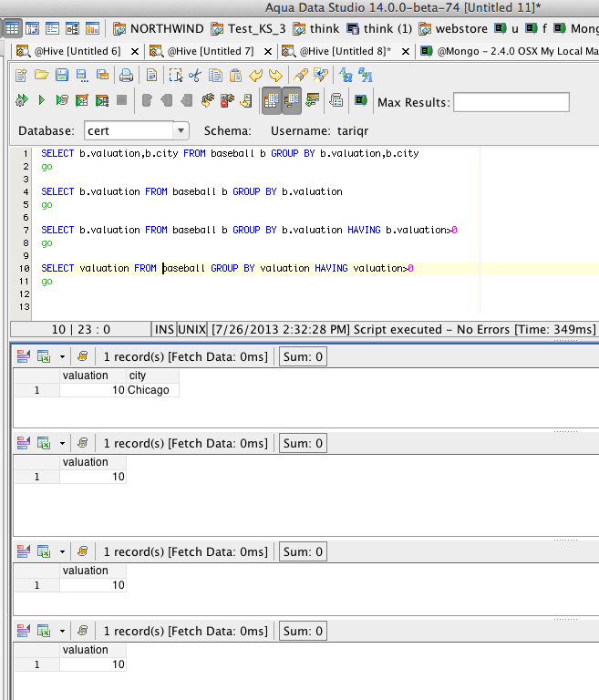The image size is (599, 700).
Task: Copy with the duplicate pages icon
Action: 215,76
